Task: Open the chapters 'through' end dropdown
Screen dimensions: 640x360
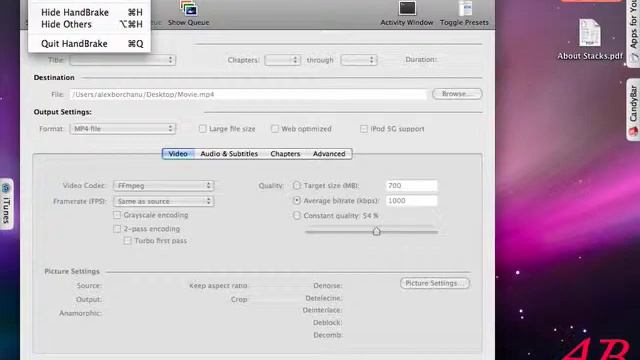Action: 359,60
